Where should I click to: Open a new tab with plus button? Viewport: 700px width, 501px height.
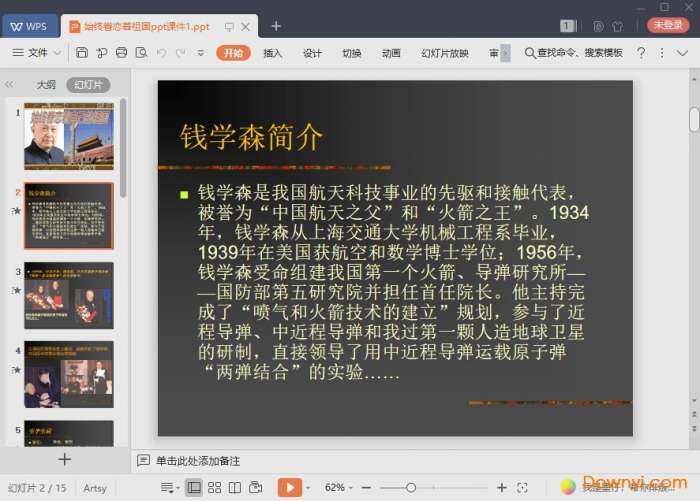click(276, 26)
